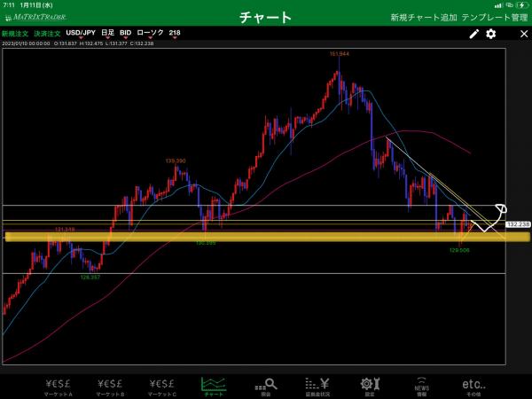Tap the 131.348 price label
This screenshot has height=399, width=532.
65,230
